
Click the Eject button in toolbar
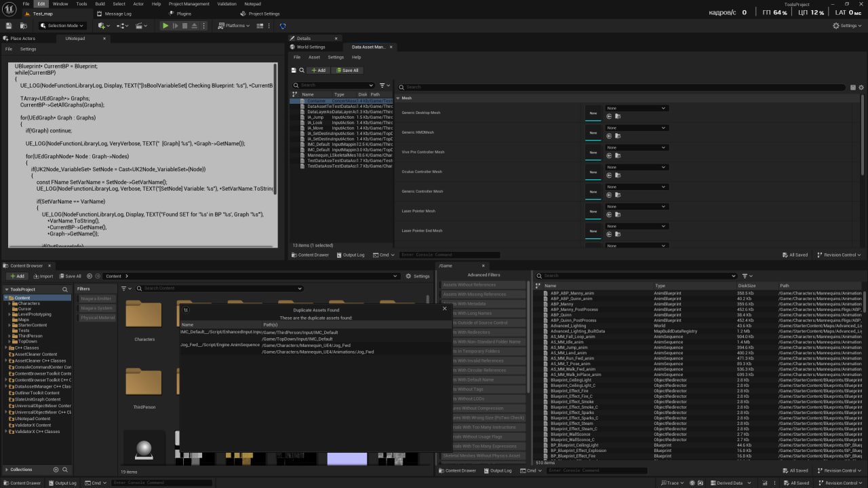194,26
